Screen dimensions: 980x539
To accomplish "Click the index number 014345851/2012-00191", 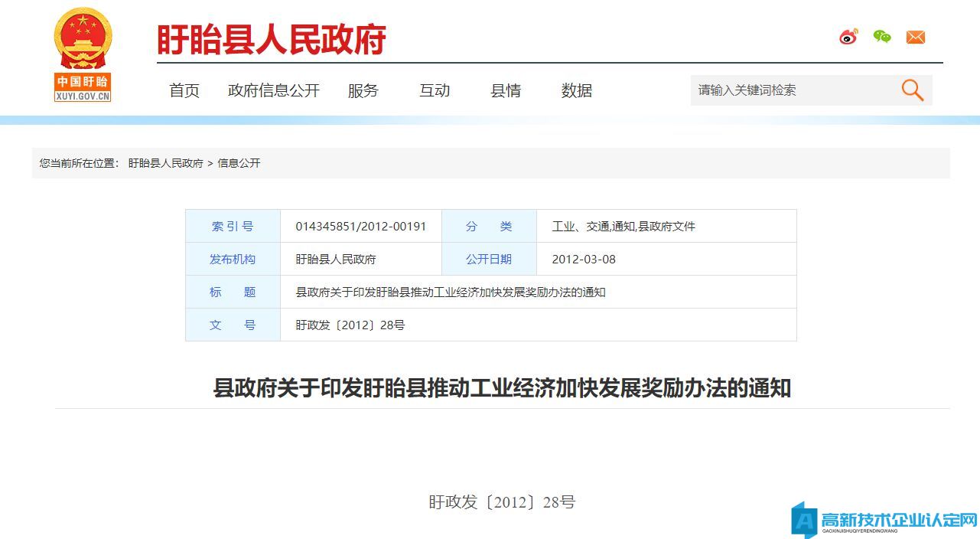I will (x=361, y=227).
